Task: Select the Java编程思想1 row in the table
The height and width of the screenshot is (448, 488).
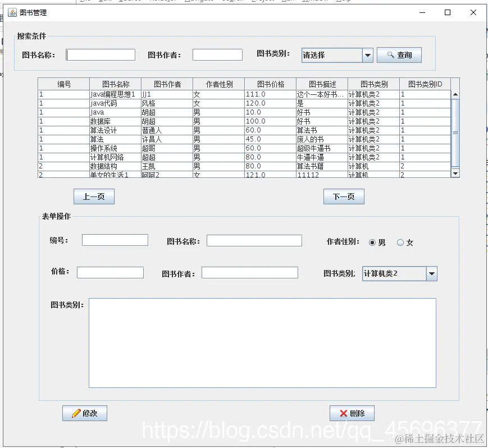Action: tap(168, 94)
